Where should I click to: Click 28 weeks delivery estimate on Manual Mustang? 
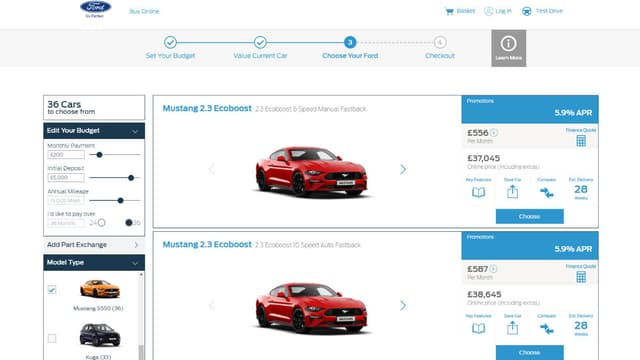click(581, 191)
